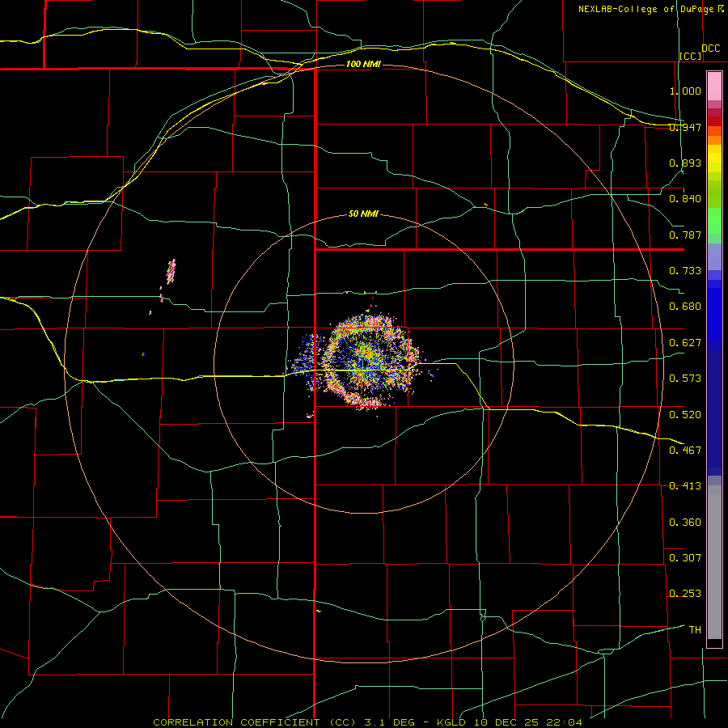Click the 0.467 scale value
The width and height of the screenshot is (728, 728).
pyautogui.click(x=685, y=450)
